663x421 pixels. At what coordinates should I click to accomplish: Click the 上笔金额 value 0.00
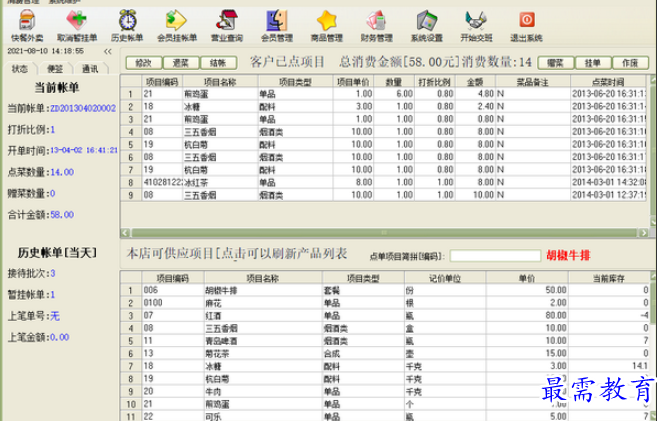[x=60, y=338]
